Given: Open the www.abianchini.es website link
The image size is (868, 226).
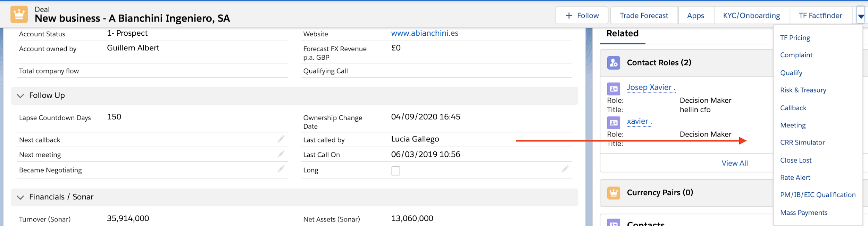Looking at the screenshot, I should 424,33.
